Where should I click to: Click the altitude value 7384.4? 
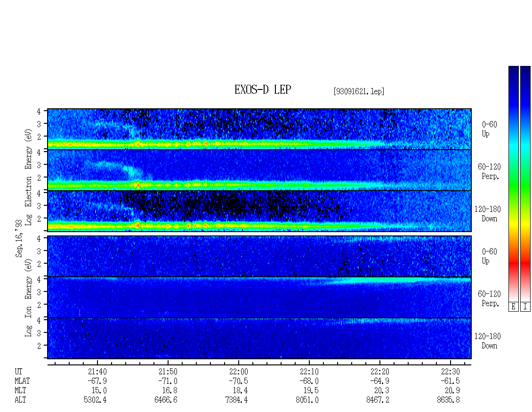(236, 400)
